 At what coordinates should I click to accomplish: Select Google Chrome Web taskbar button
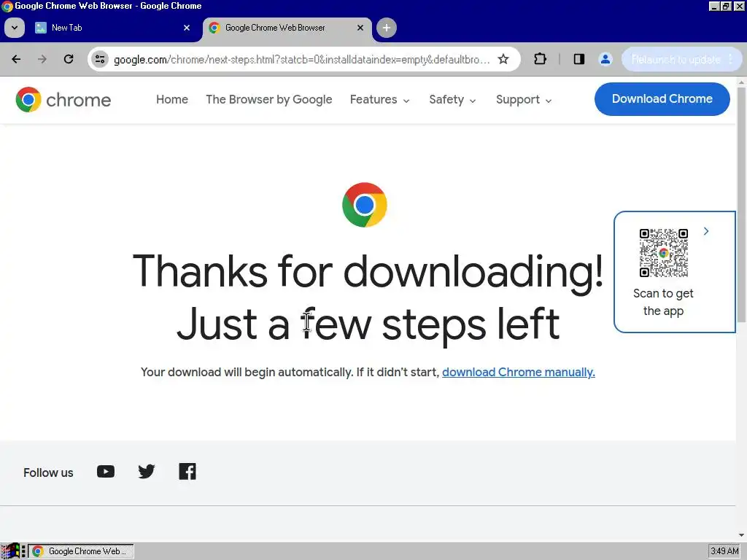pyautogui.click(x=81, y=551)
